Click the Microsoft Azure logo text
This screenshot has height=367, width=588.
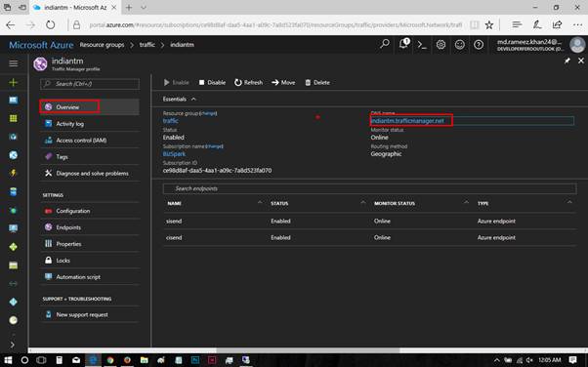pyautogui.click(x=41, y=45)
